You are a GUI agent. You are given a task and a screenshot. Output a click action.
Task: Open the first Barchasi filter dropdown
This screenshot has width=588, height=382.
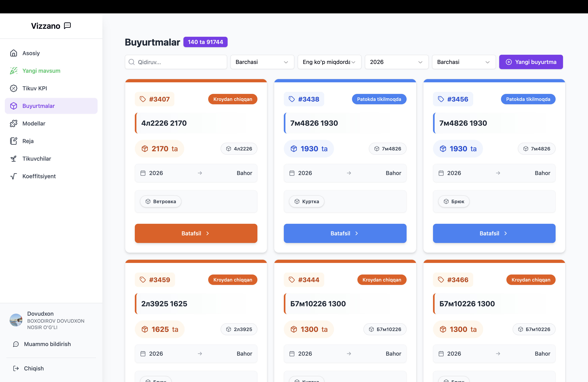262,62
